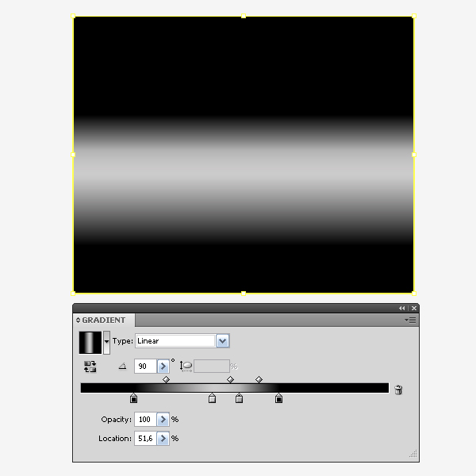This screenshot has width=476, height=476.
Task: Collapse the panel with double-arrow icon
Action: click(401, 308)
